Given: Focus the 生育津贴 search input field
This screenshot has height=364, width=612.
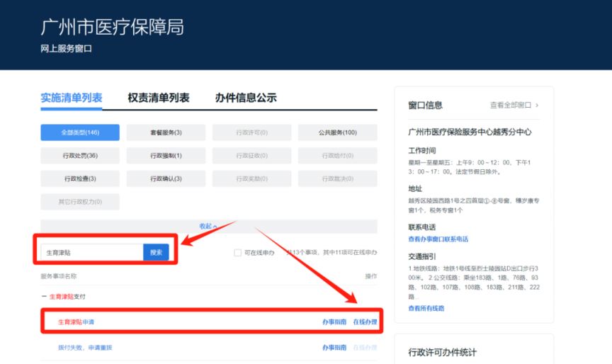Looking at the screenshot, I should pos(92,252).
